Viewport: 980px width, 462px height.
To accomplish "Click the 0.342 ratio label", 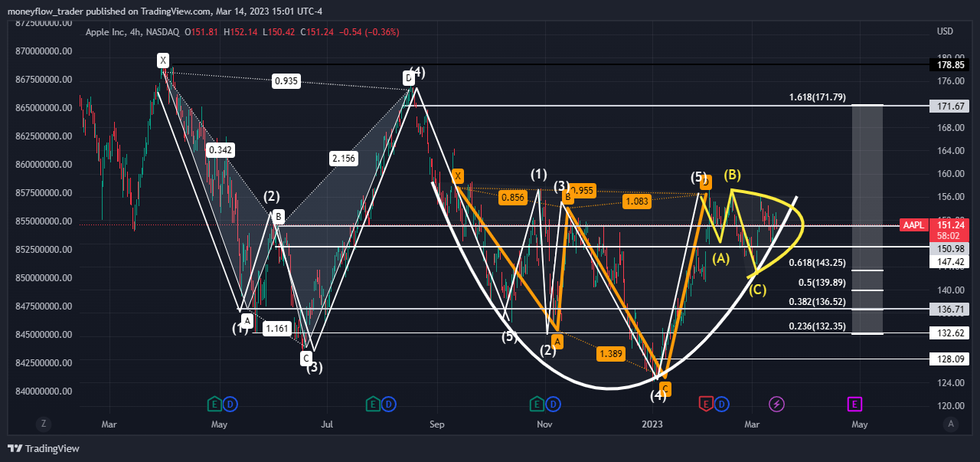I will (220, 150).
